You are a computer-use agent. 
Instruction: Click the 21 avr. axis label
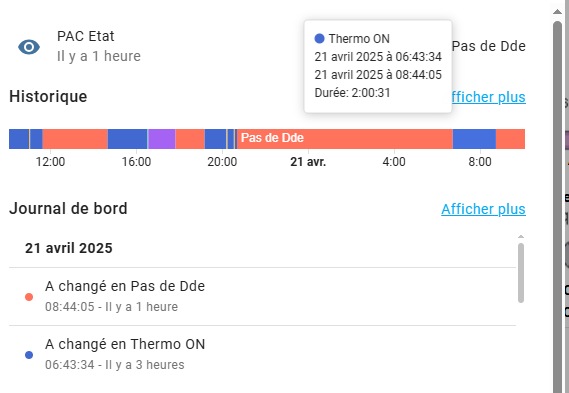pyautogui.click(x=308, y=161)
